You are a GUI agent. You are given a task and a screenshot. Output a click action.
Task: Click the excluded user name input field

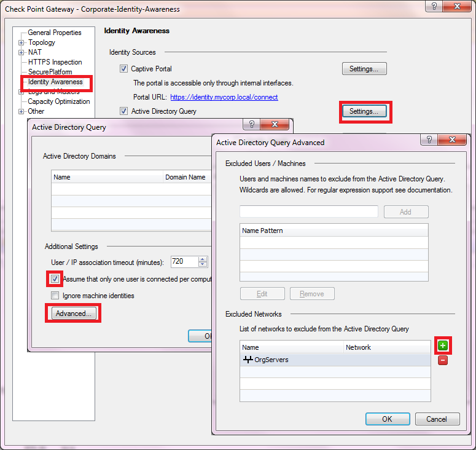pyautogui.click(x=309, y=211)
